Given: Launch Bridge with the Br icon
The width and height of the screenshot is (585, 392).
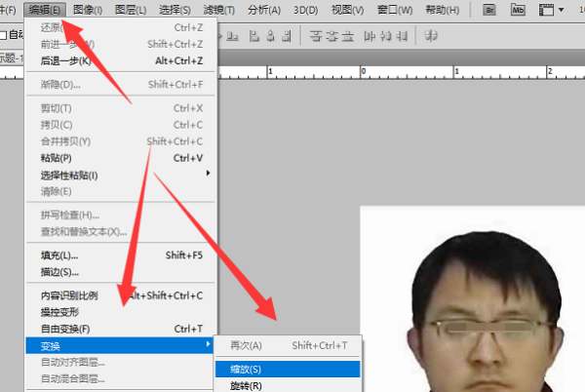Looking at the screenshot, I should [489, 10].
